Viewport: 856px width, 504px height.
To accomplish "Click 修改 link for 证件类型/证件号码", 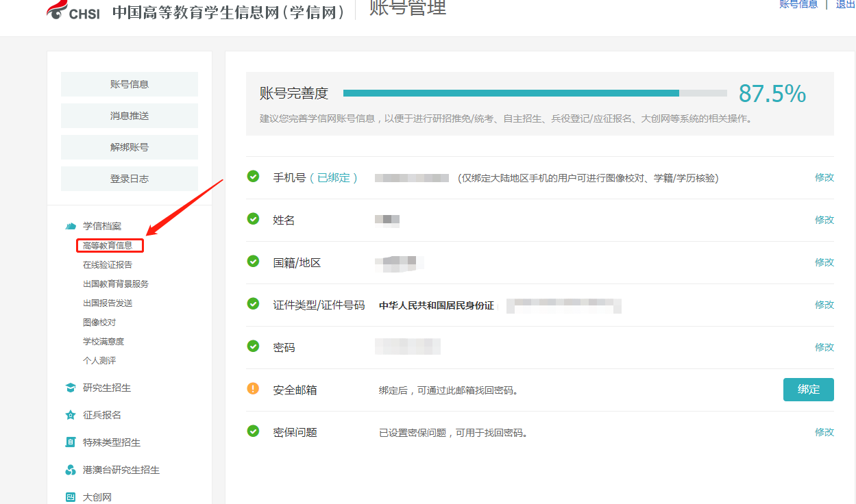I will [x=824, y=305].
